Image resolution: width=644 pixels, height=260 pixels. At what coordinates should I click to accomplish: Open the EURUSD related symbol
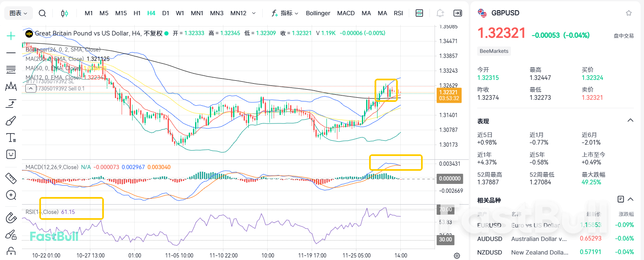490,225
